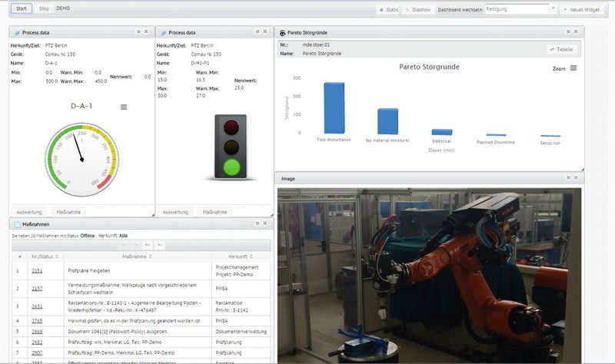Click the Stop button in top toolbar

coord(44,8)
